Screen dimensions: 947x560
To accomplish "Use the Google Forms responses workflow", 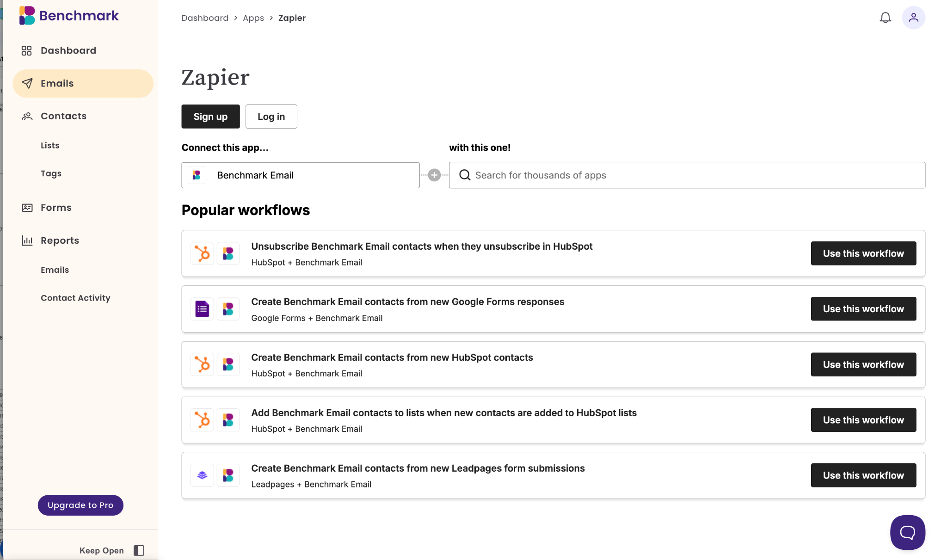I will click(x=863, y=309).
